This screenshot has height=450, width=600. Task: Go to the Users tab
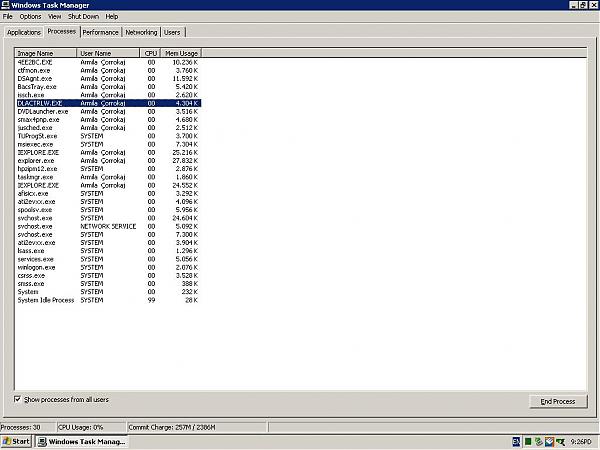172,33
